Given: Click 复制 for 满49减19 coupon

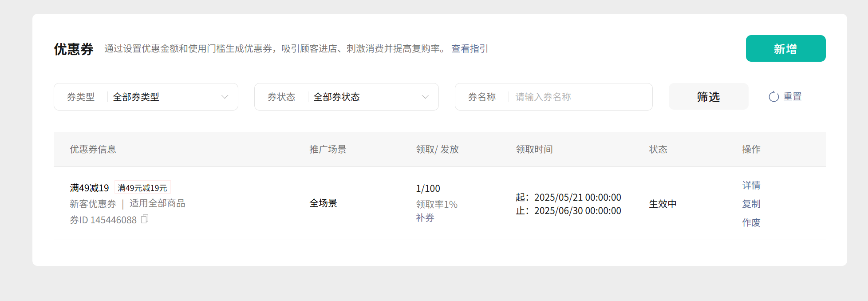Looking at the screenshot, I should [751, 204].
